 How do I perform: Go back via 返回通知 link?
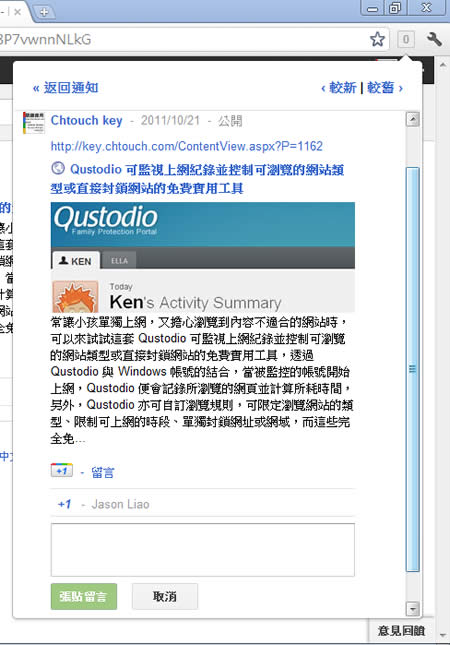coord(66,88)
